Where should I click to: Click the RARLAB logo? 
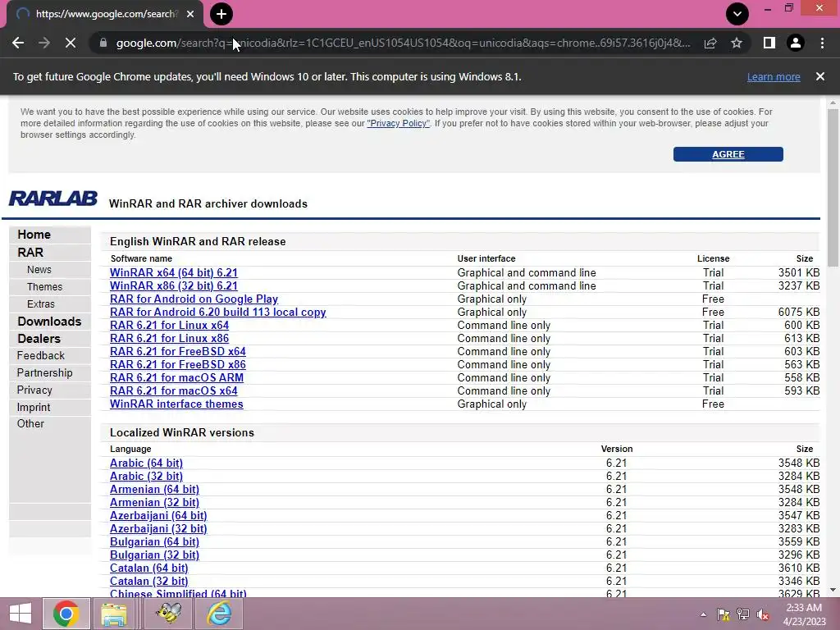point(53,199)
